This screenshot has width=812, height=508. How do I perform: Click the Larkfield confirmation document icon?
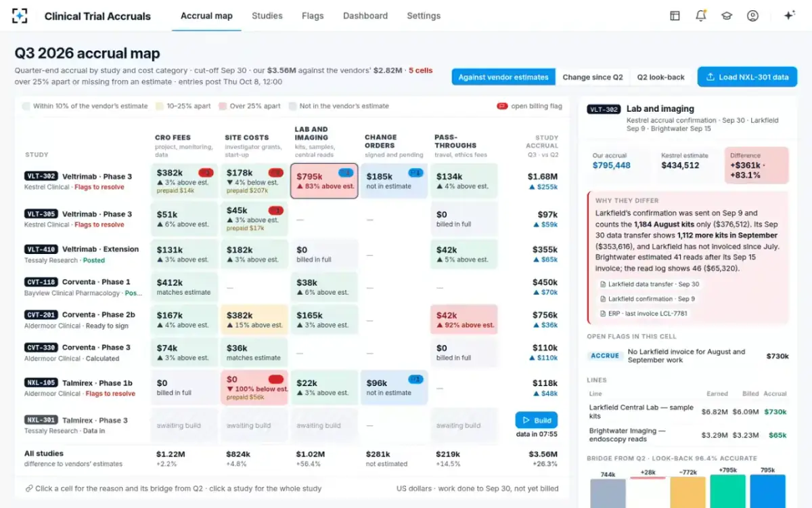(602, 299)
